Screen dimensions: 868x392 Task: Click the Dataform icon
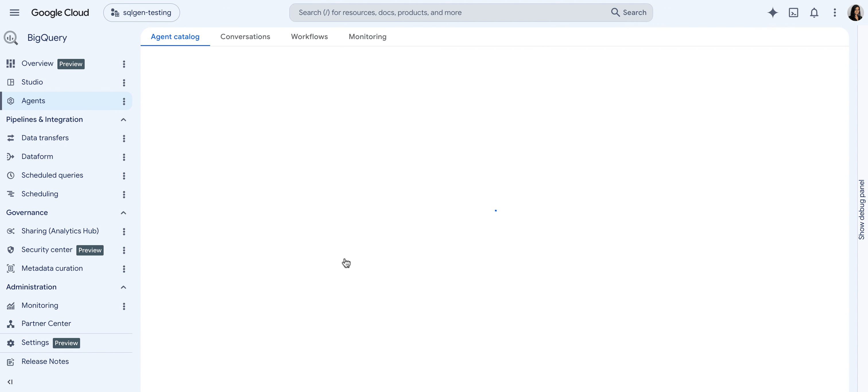[x=11, y=157]
